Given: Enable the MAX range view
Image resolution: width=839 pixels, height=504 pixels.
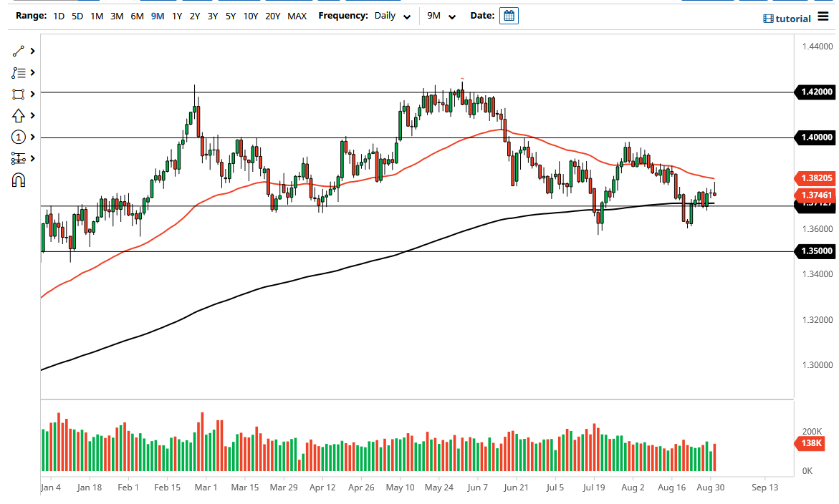Looking at the screenshot, I should (x=297, y=15).
